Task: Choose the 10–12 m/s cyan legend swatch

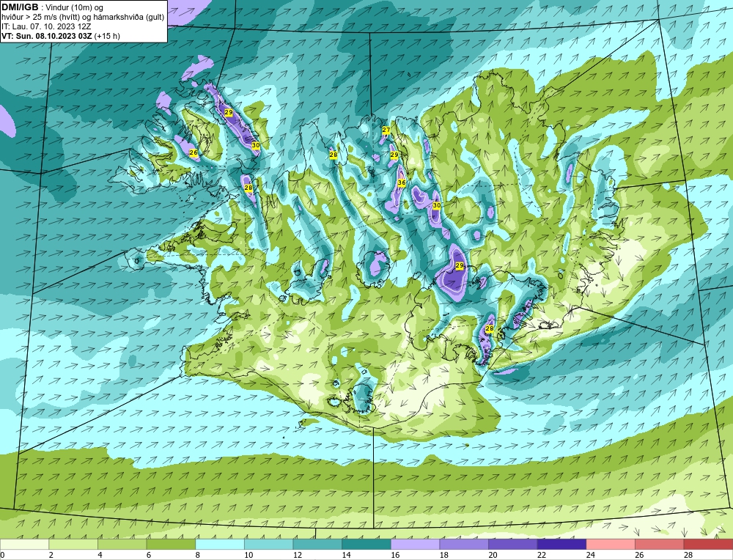Action: [x=269, y=544]
